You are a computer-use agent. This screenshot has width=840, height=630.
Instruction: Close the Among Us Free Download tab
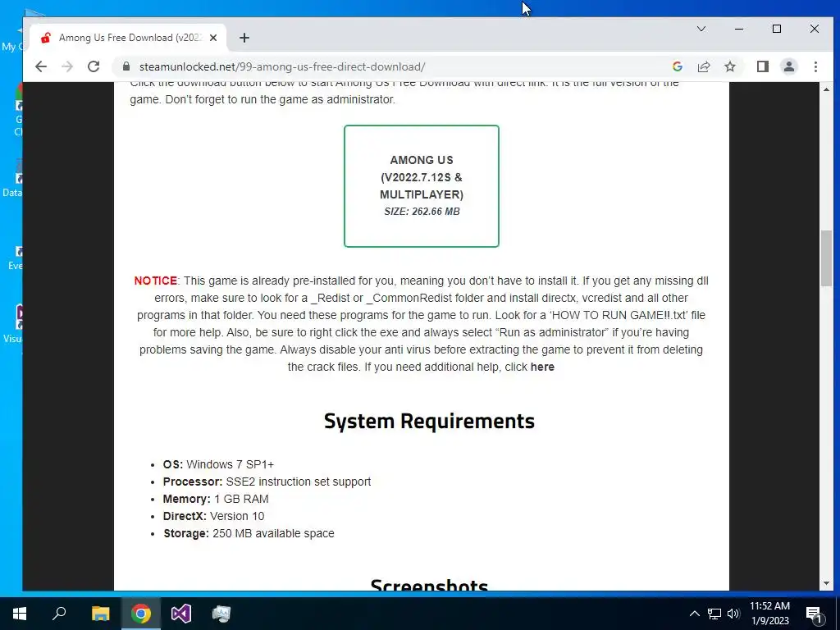coord(213,38)
